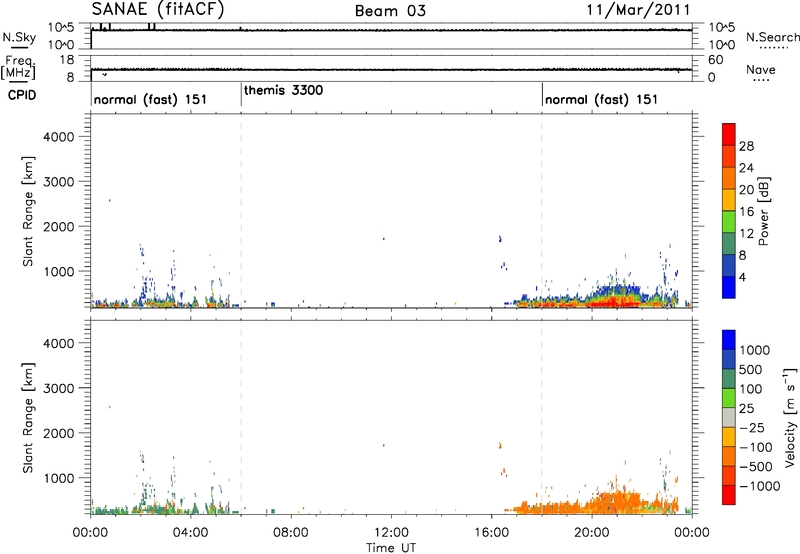Image resolution: width=800 pixels, height=554 pixels.
Task: Click the Nave legend label
Action: [x=761, y=69]
